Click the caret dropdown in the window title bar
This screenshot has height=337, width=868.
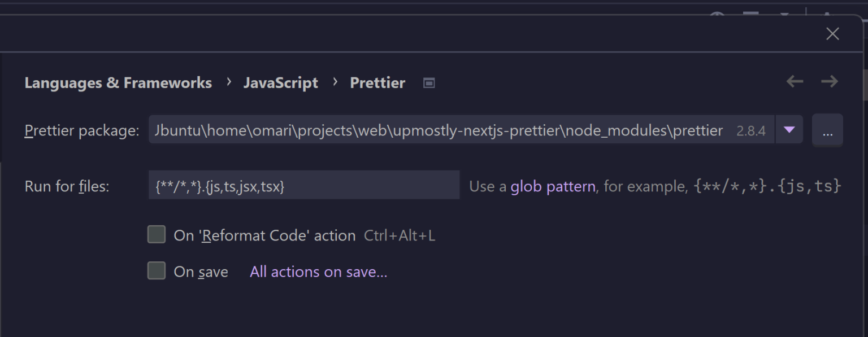[785, 13]
